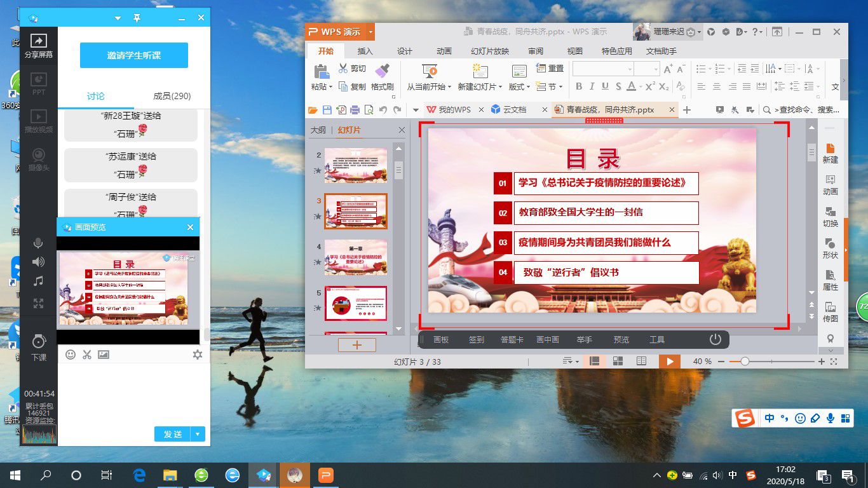This screenshot has height=488, width=868.
Task: Click the 形状 shapes icon in right sidebar
Action: click(x=830, y=244)
